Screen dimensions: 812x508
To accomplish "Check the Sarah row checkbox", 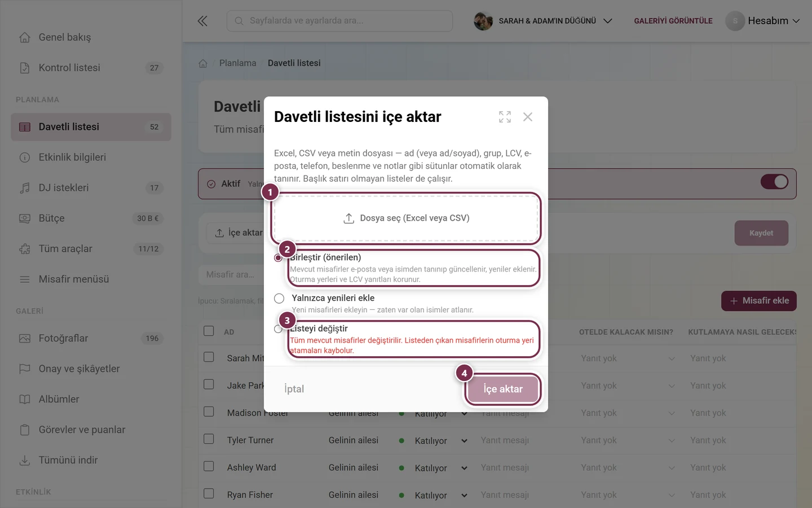I will pos(209,357).
